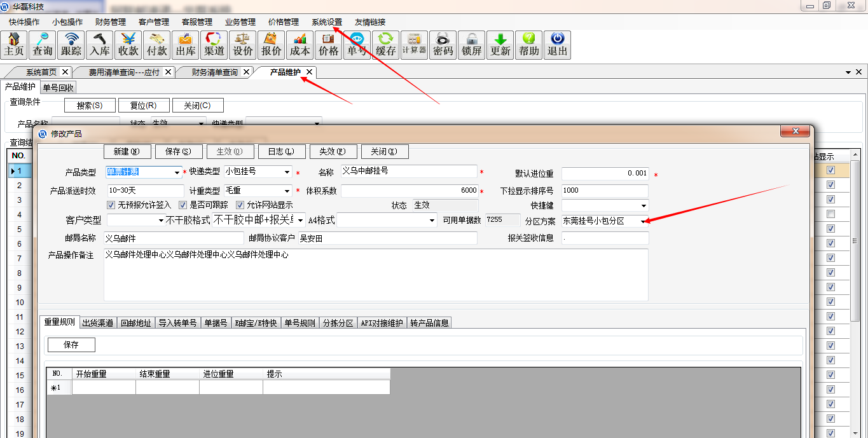This screenshot has width=868, height=438.
Task: Switch to the 出货渠道 tab
Action: click(98, 323)
